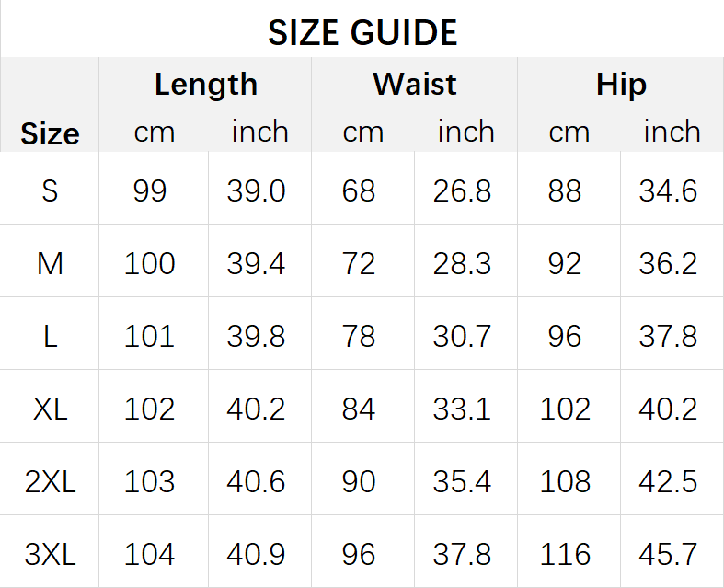The image size is (724, 588).
Task: Select the M size row label
Action: (50, 264)
